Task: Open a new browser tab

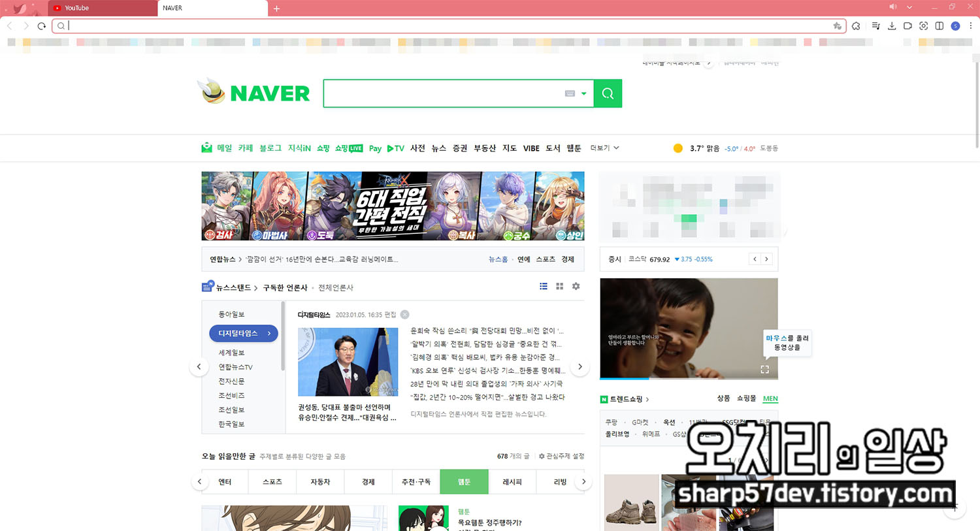Action: 276,8
